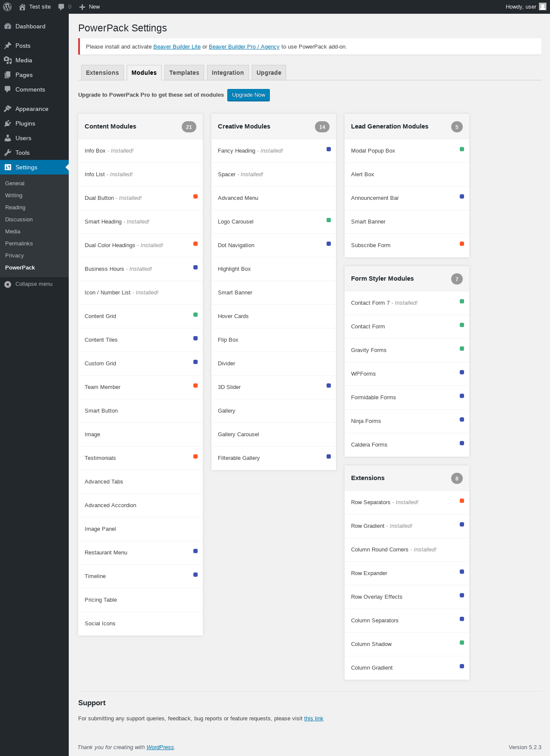This screenshot has height=756, width=550.
Task: Select the Modules tab
Action: pyautogui.click(x=144, y=73)
